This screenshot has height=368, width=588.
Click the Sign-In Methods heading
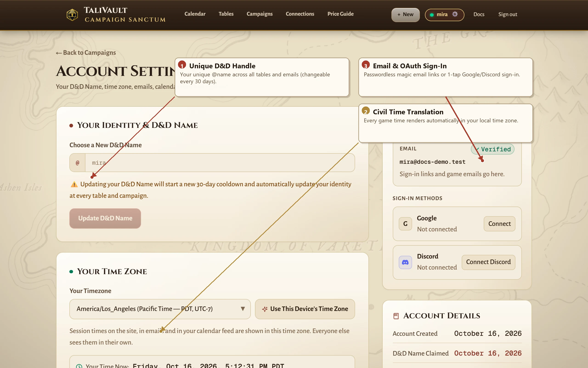pyautogui.click(x=417, y=198)
